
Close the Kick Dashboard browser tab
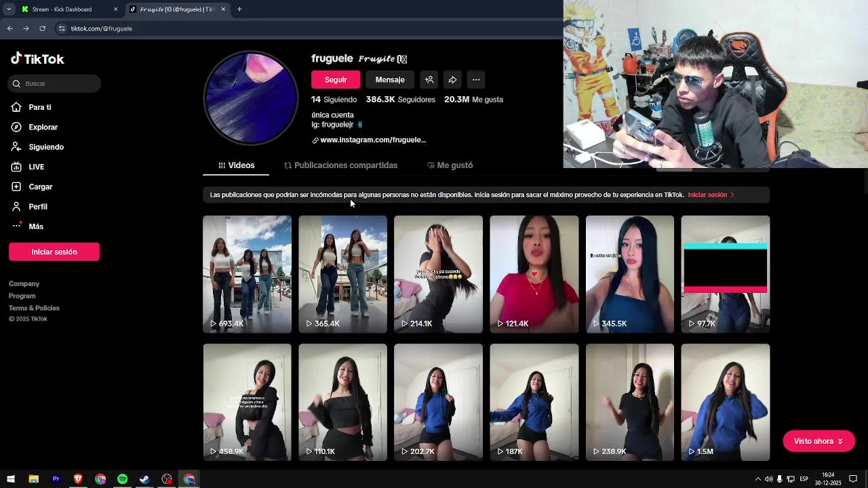pyautogui.click(x=115, y=9)
